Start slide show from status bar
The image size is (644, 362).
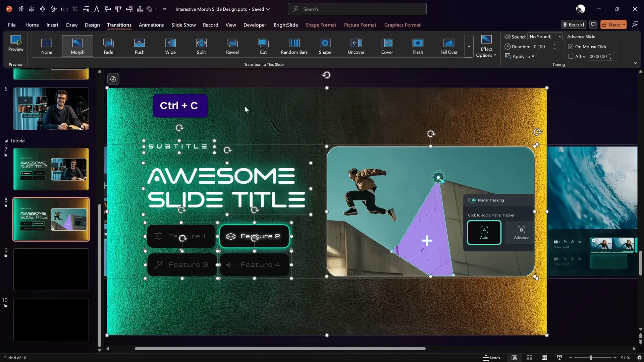[559, 358]
